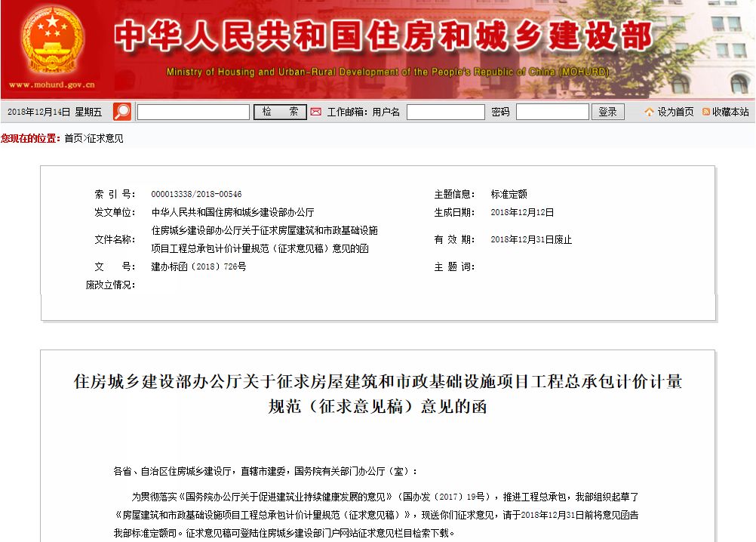Click the 检索 search button
The height and width of the screenshot is (542, 756).
click(x=280, y=112)
